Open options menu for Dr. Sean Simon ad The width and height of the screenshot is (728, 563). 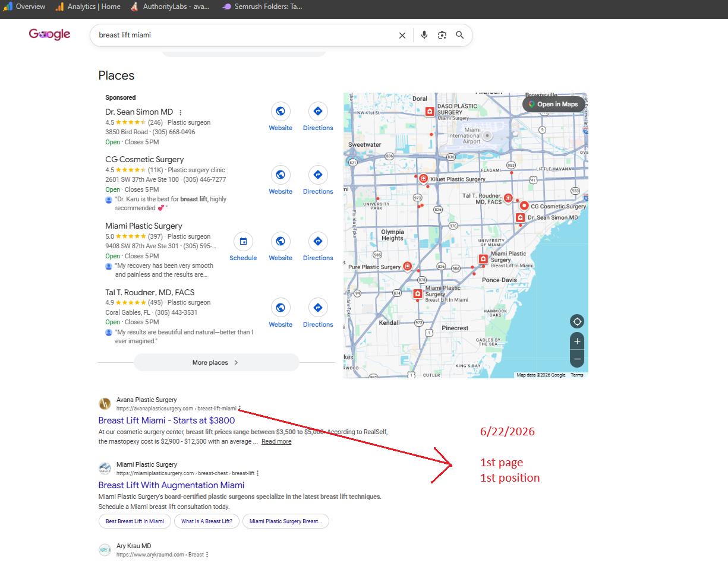click(181, 112)
